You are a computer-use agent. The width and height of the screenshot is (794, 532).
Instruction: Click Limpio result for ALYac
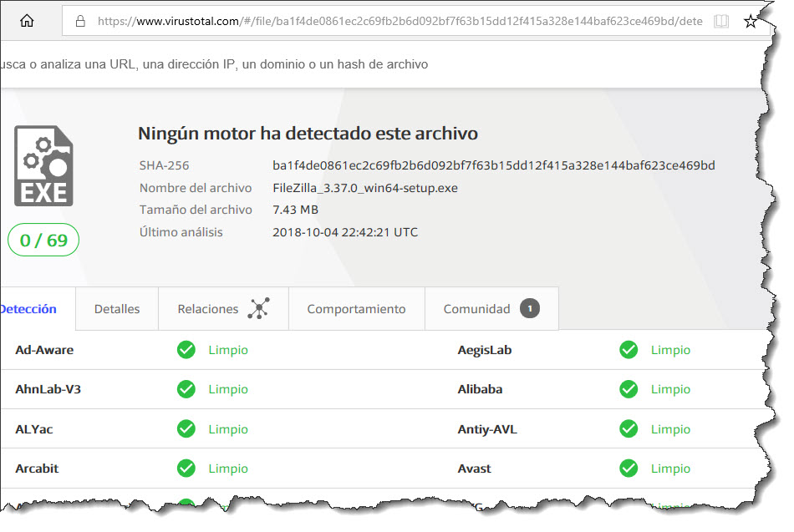click(x=228, y=429)
